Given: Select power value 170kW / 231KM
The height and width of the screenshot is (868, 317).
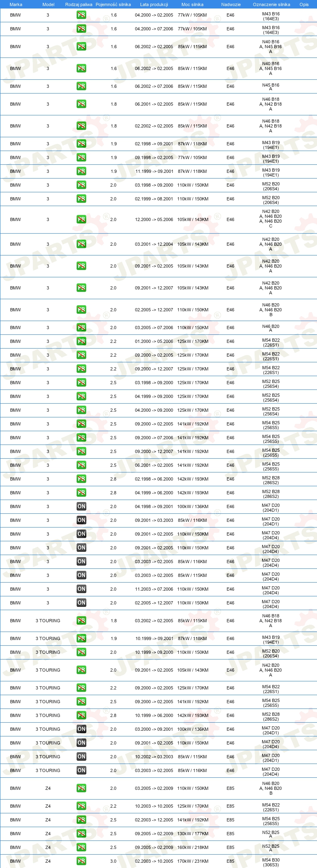Looking at the screenshot, I should (193, 861).
